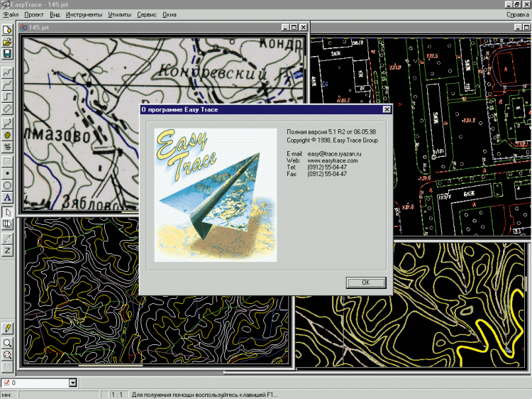Screen dimensions: 532x399
Task: Click the Fax (0912) 55-04-47 line
Action: pos(316,174)
